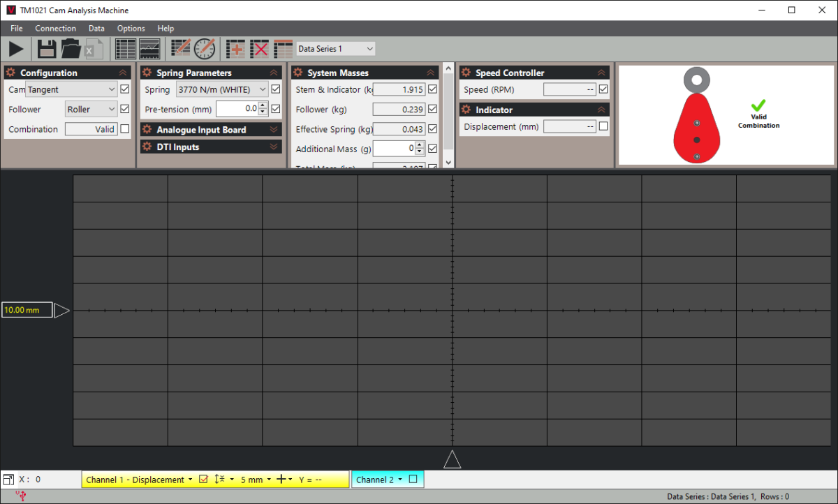
Task: Enable the Additional Mass checkbox
Action: 432,148
